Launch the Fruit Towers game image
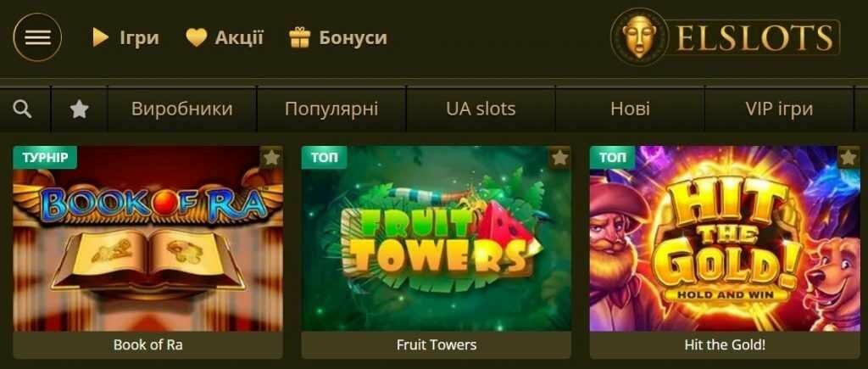The height and width of the screenshot is (369, 868). click(437, 238)
